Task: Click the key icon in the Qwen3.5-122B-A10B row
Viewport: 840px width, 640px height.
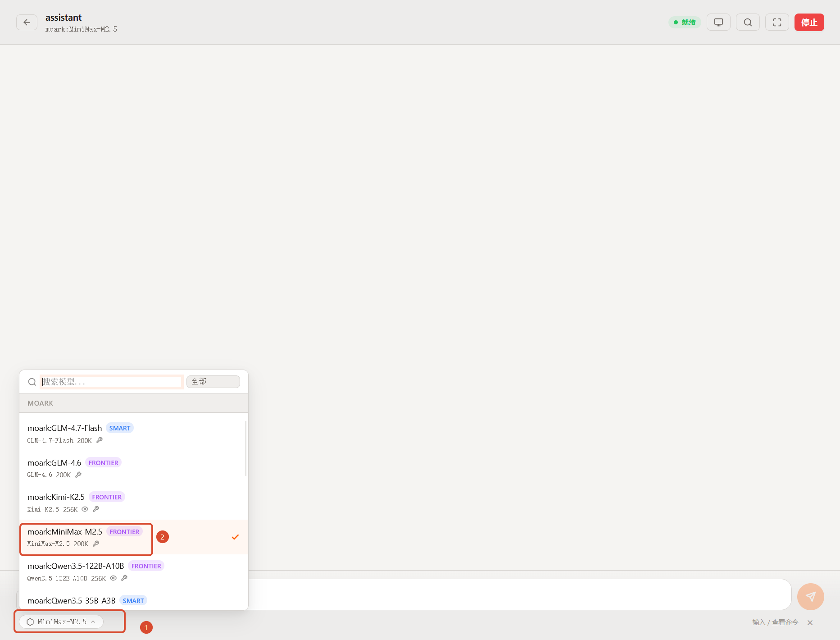Action: pos(124,578)
